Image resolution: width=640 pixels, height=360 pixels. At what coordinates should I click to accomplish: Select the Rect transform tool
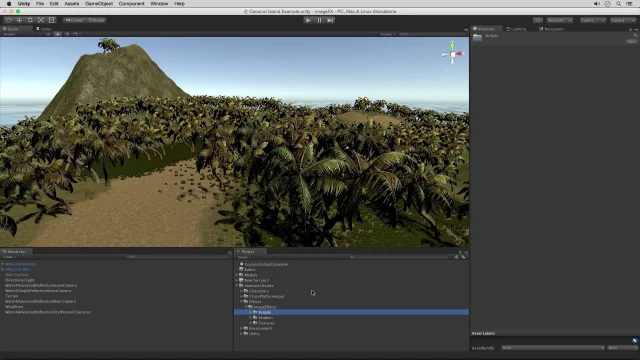click(x=52, y=20)
